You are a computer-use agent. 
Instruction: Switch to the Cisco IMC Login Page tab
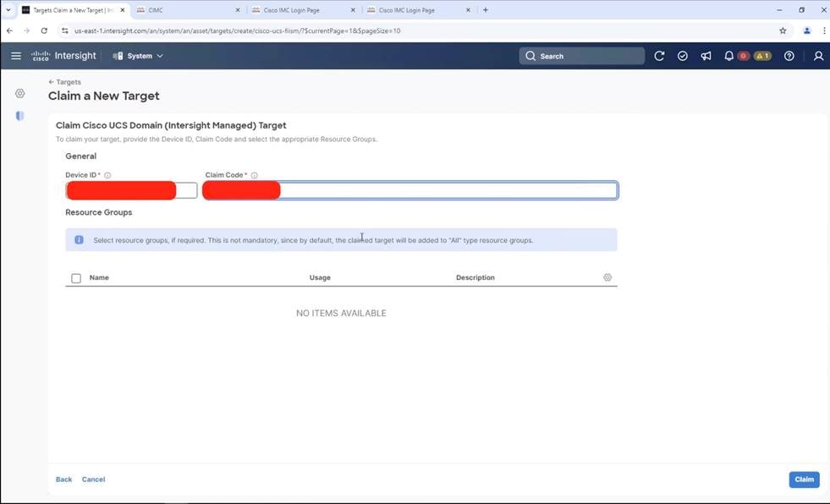(292, 10)
